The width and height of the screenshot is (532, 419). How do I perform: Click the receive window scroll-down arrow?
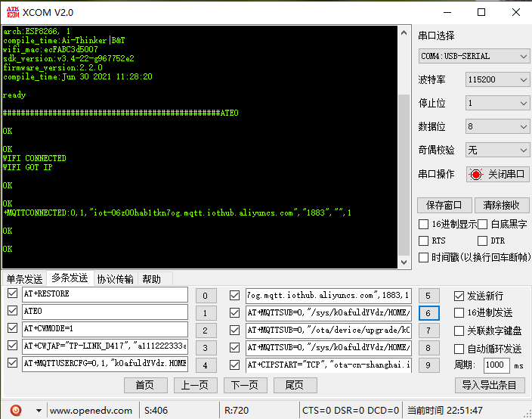[x=404, y=262]
